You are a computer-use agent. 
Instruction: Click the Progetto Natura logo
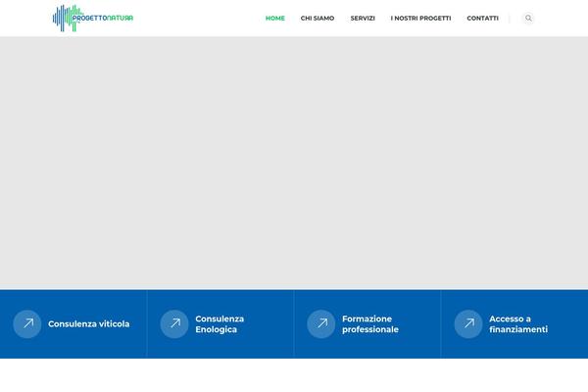point(93,18)
